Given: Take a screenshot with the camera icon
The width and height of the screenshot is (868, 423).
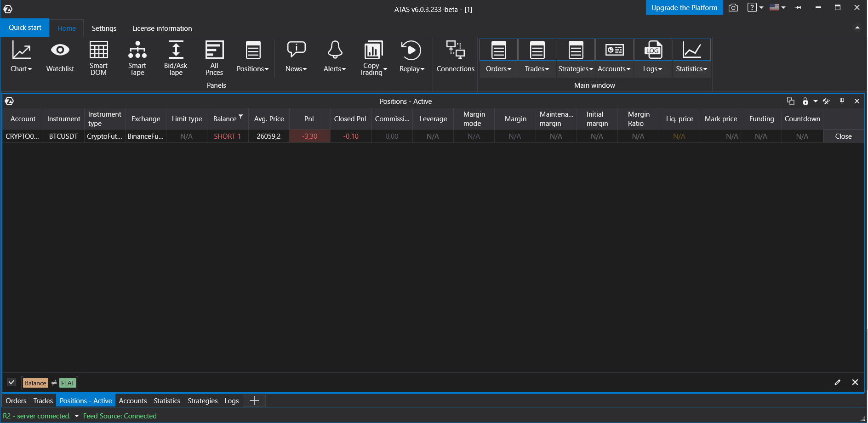Looking at the screenshot, I should [x=733, y=7].
